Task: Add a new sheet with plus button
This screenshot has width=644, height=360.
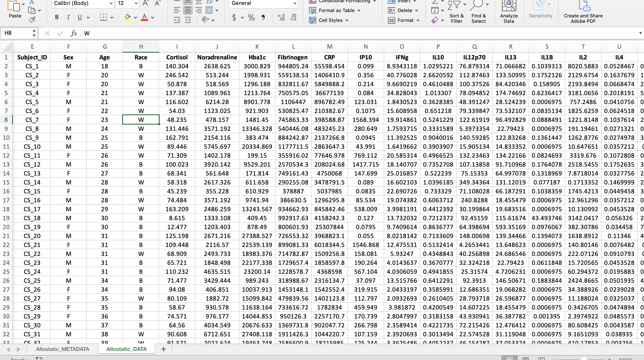Action: pyautogui.click(x=163, y=349)
